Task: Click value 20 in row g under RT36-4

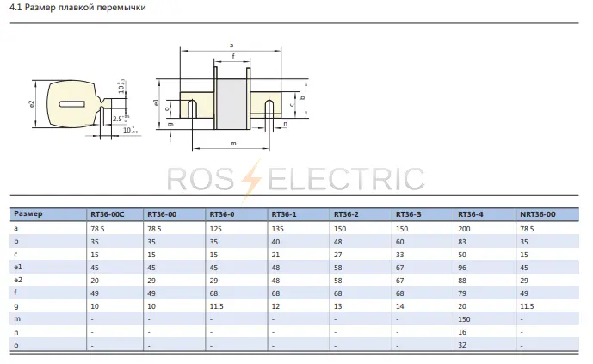Action: (x=462, y=306)
